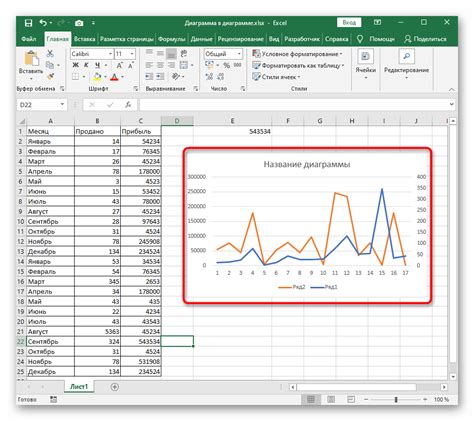Click the Undo arrow icon
474x421 pixels.
coord(43,23)
